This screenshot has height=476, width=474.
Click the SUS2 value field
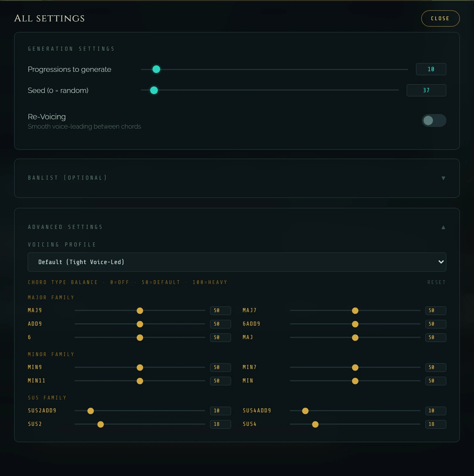pyautogui.click(x=221, y=424)
